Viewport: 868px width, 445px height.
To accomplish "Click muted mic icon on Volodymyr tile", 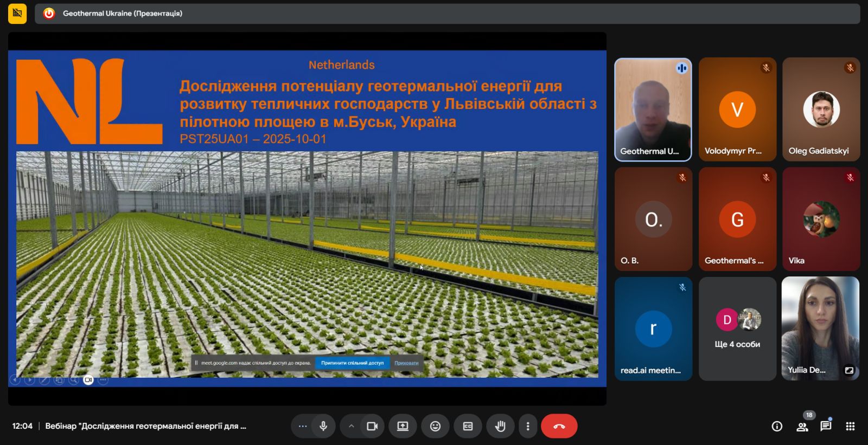I will 766,68.
